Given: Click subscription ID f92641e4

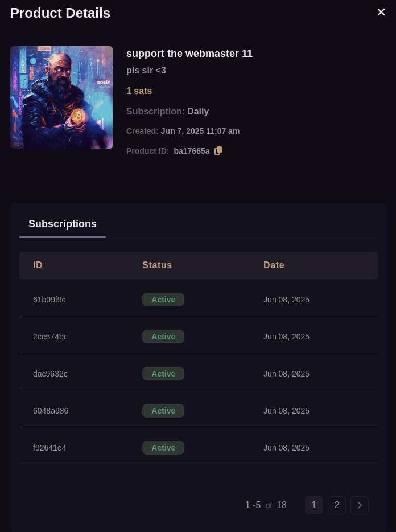Looking at the screenshot, I should pos(49,448).
